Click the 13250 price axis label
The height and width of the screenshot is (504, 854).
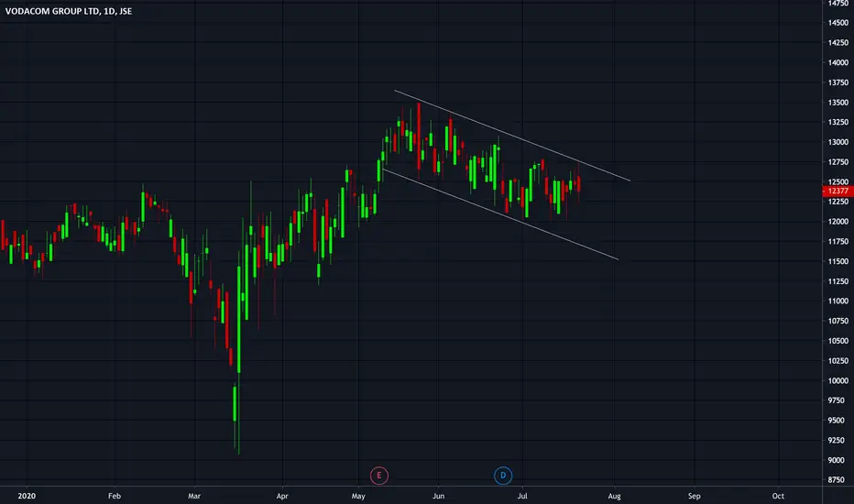pyautogui.click(x=838, y=122)
